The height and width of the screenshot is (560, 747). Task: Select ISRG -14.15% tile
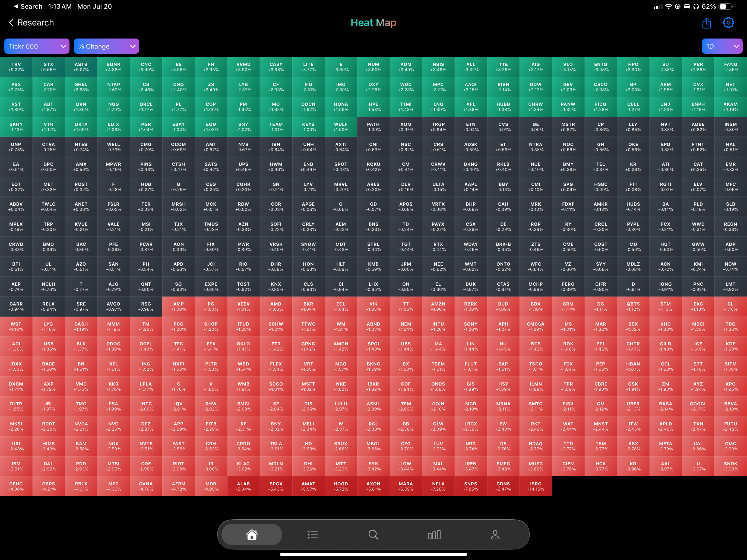536,486
